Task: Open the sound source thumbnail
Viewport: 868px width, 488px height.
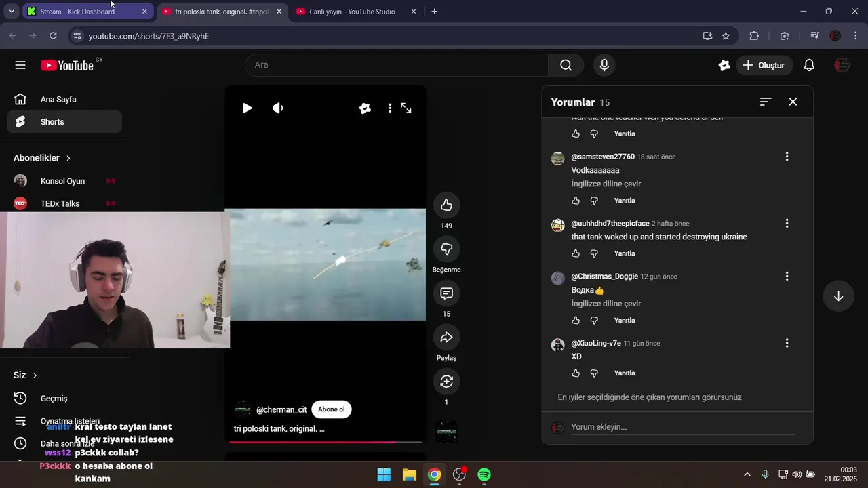Action: coord(446,432)
